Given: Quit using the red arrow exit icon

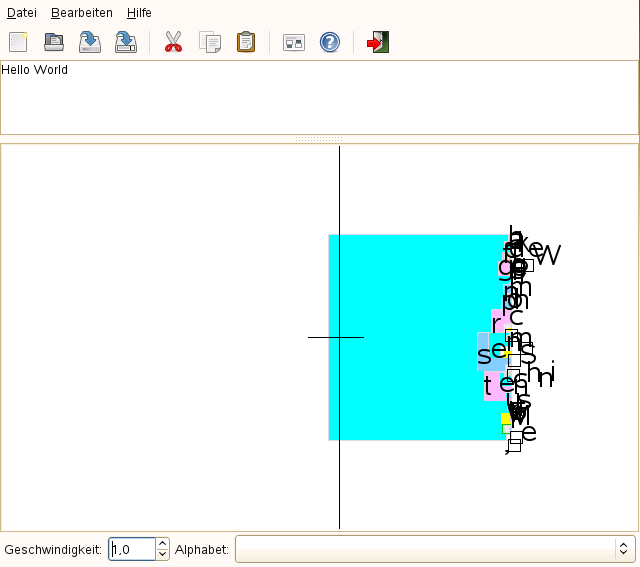Looking at the screenshot, I should (x=378, y=42).
